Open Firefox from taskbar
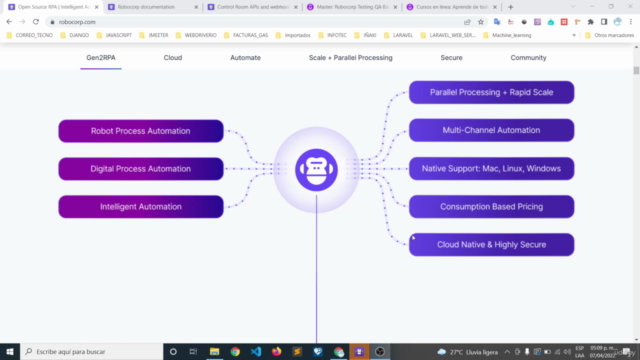Screen dimensions: 640x360 [x=277, y=351]
